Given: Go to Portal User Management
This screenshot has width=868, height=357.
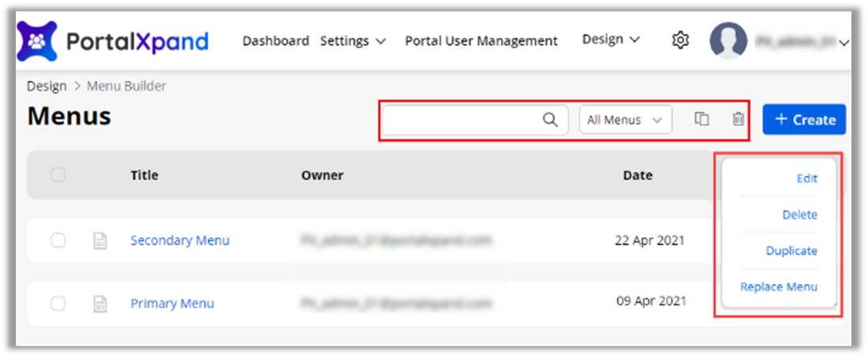Looking at the screenshot, I should (x=481, y=41).
